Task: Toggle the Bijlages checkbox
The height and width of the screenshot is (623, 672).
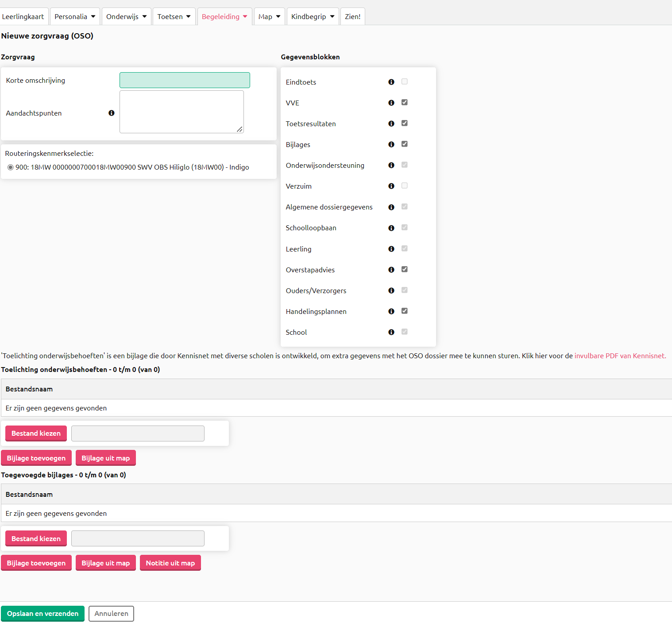Action: pos(405,144)
